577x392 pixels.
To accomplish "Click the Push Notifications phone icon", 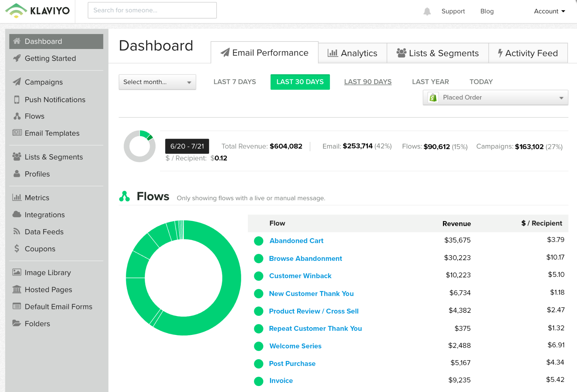I will [x=17, y=99].
